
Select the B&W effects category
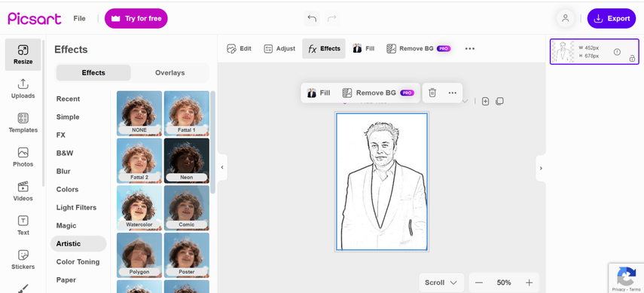click(x=65, y=153)
